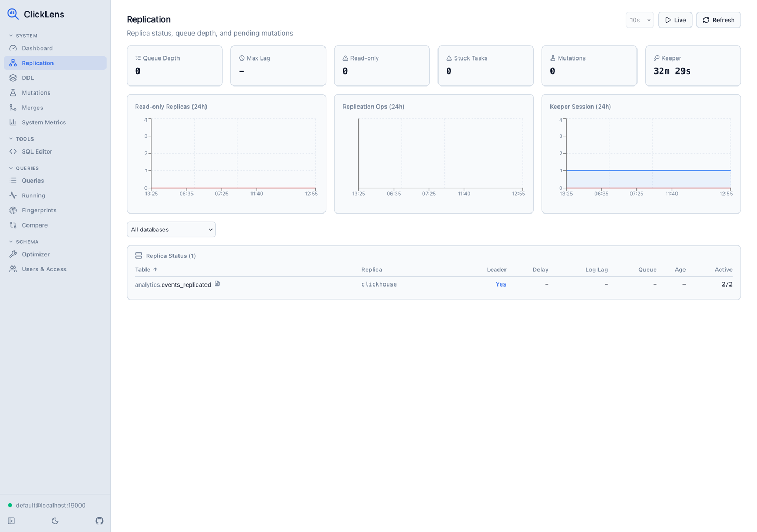Click the Refresh button
Viewport: 757px width, 532px height.
(x=718, y=20)
